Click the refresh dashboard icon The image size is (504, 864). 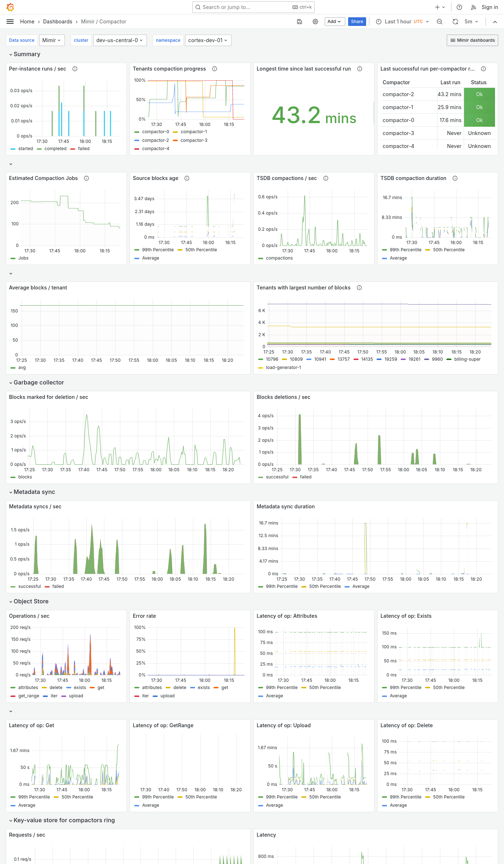455,22
